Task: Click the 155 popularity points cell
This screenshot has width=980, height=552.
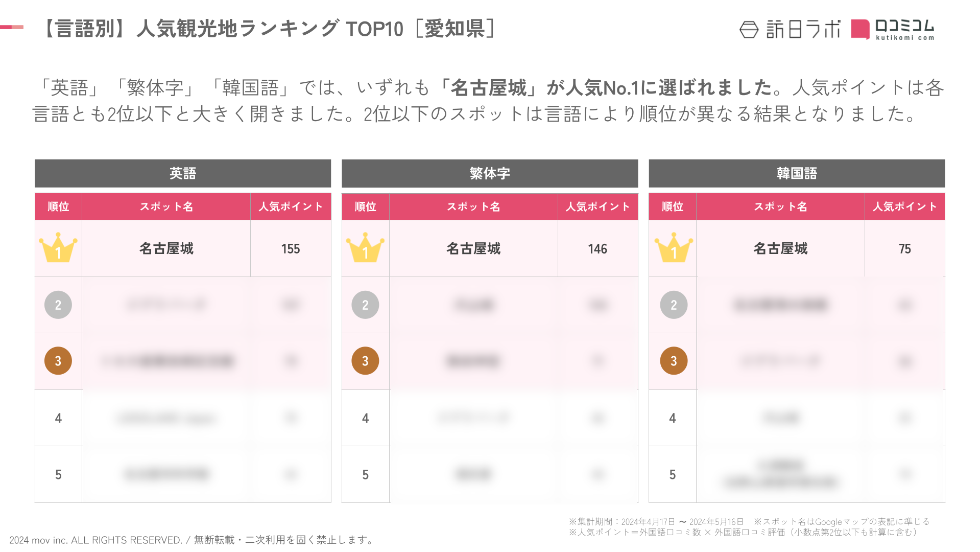Action: (291, 249)
